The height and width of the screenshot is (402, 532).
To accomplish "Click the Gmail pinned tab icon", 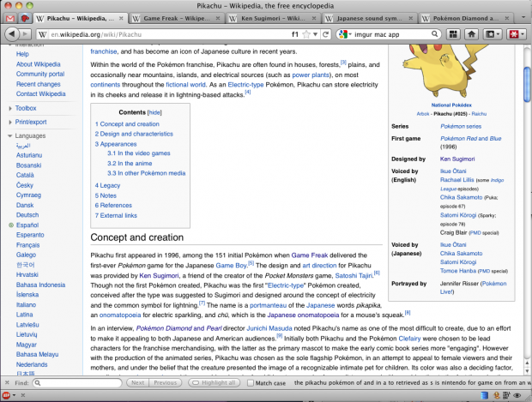I will pos(26,17).
